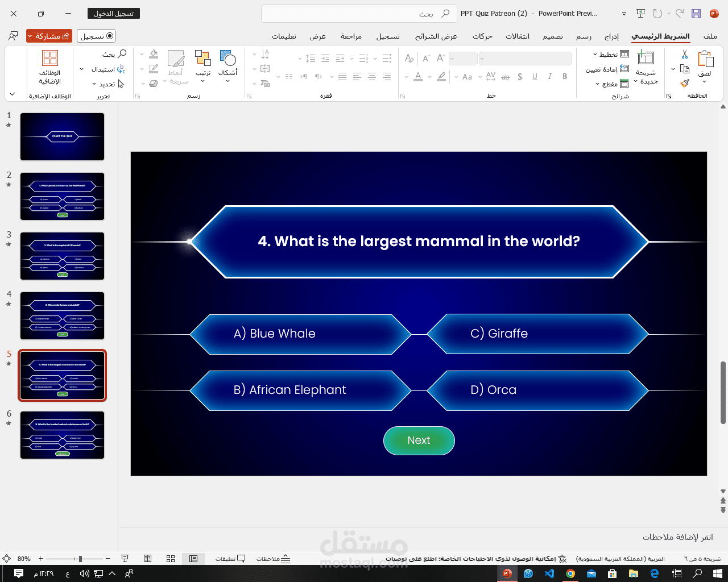Click the zoom slider in the status bar
The height and width of the screenshot is (582, 728).
point(75,559)
